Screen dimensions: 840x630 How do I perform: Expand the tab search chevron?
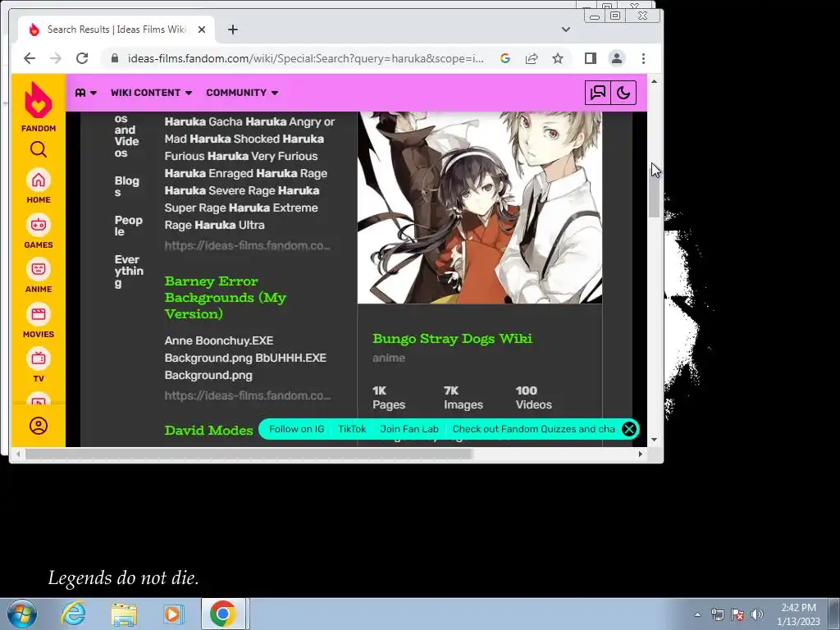(566, 30)
